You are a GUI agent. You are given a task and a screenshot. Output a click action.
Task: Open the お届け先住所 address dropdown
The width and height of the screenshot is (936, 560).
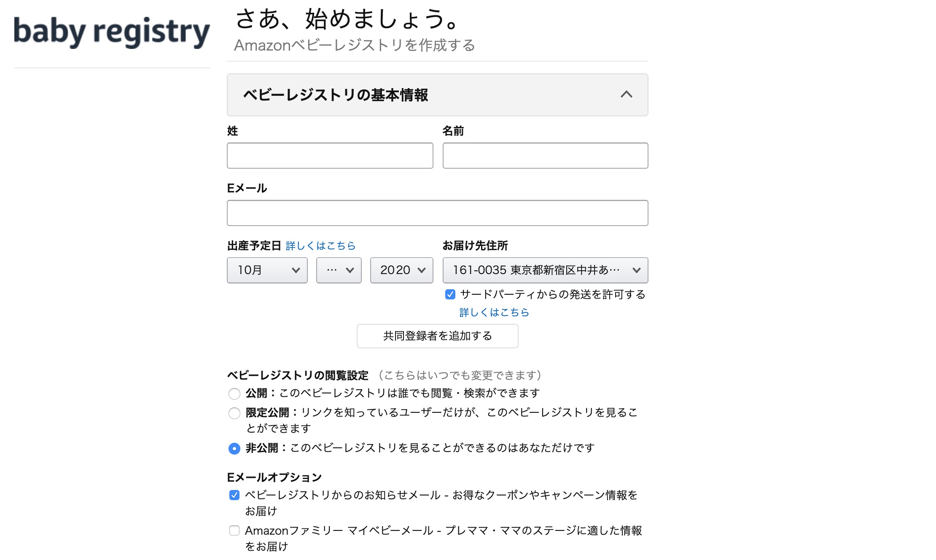(545, 270)
